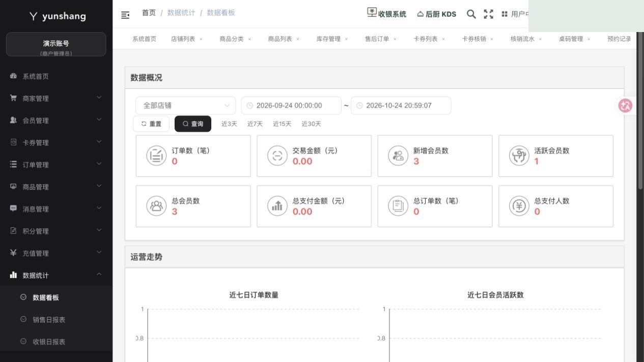644x362 pixels.
Task: Switch to the 店铺列表 tab
Action: pos(183,39)
